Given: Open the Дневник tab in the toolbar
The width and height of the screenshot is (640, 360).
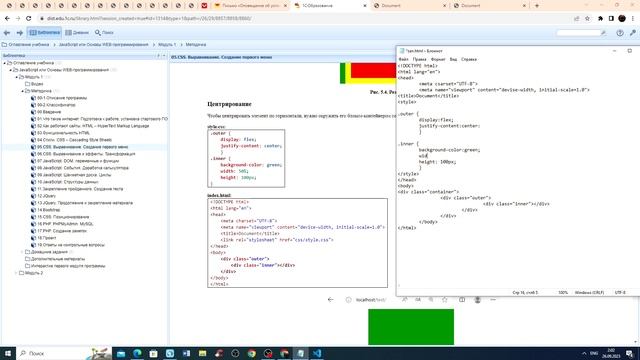Looking at the screenshot, I should (x=77, y=33).
